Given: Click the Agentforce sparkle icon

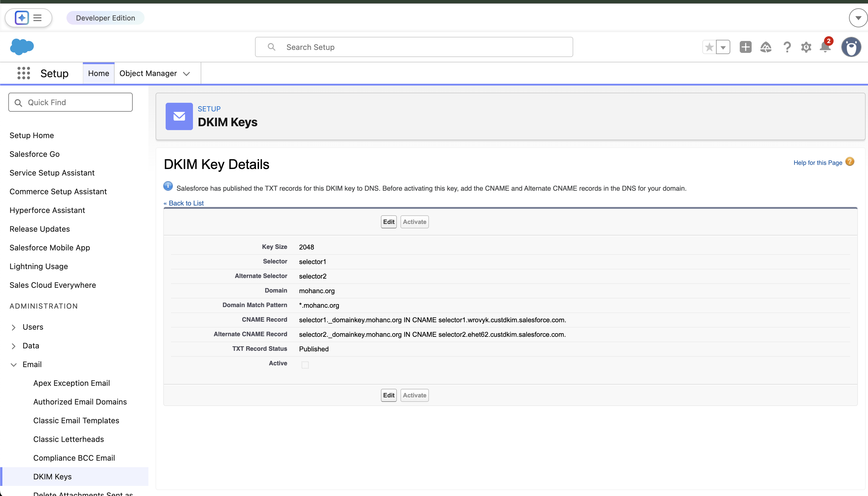Looking at the screenshot, I should point(22,18).
